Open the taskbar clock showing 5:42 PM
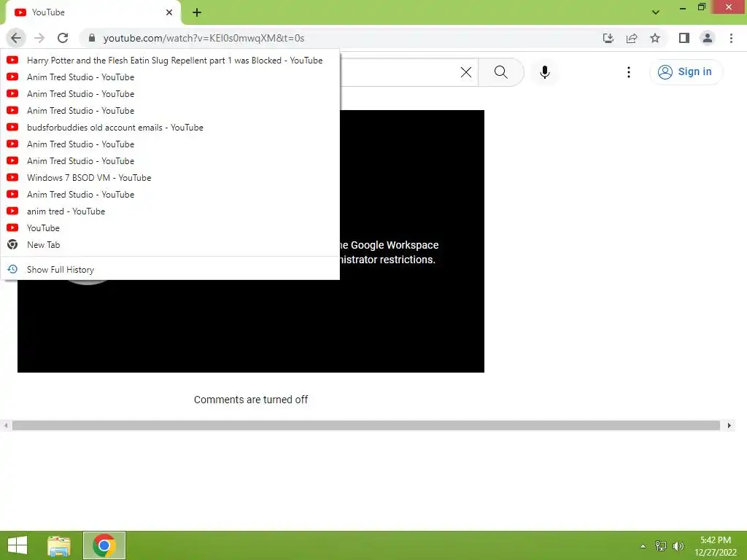Image resolution: width=747 pixels, height=560 pixels. tap(716, 546)
